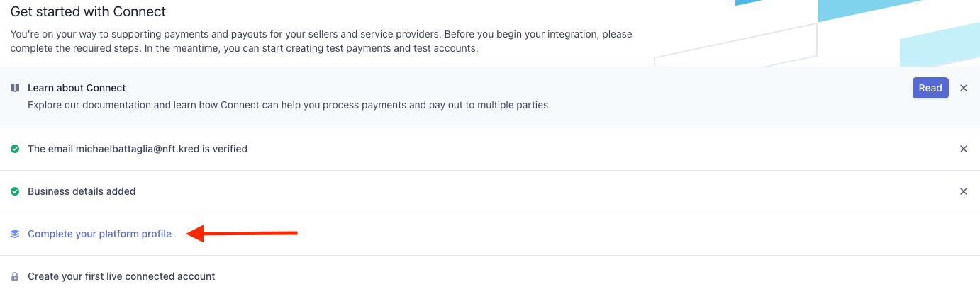This screenshot has height=294, width=980.
Task: Dismiss the email verified row
Action: (x=964, y=149)
